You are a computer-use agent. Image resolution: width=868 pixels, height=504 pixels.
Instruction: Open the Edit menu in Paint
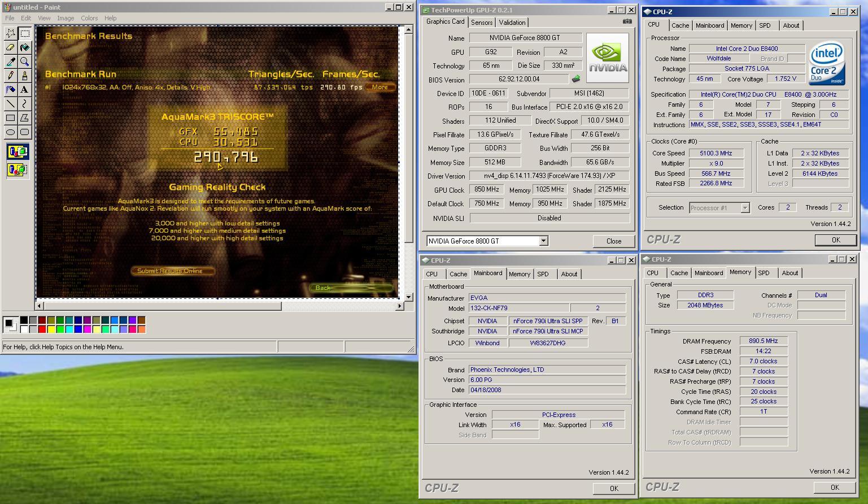tap(26, 18)
